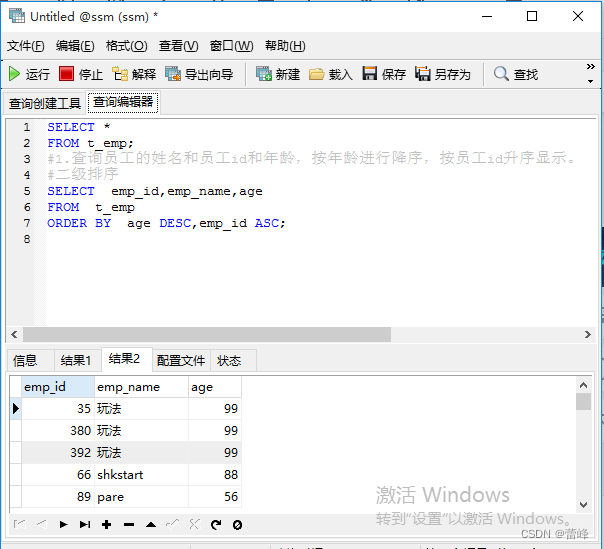Create a new query via 新建 icon
This screenshot has height=549, width=604.
tap(264, 74)
